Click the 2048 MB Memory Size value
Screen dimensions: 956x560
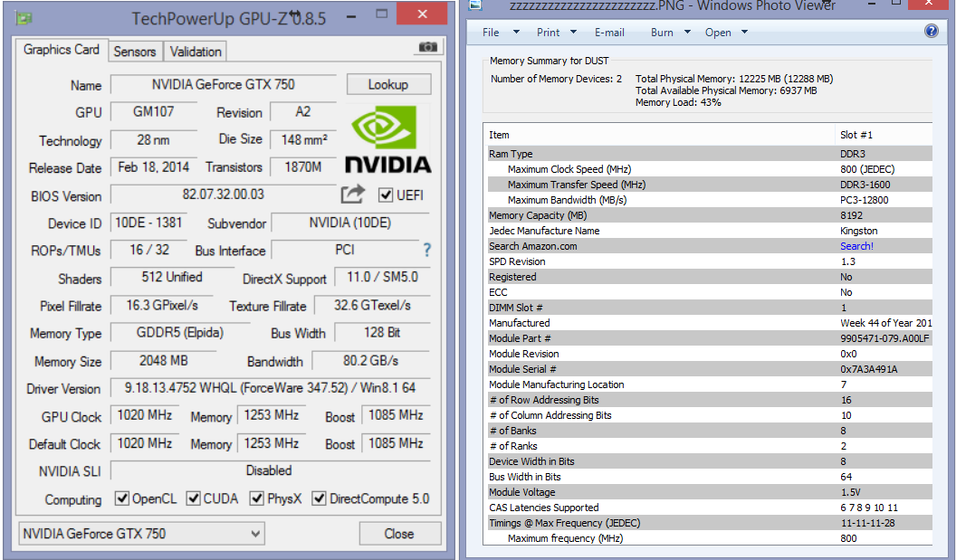click(163, 361)
